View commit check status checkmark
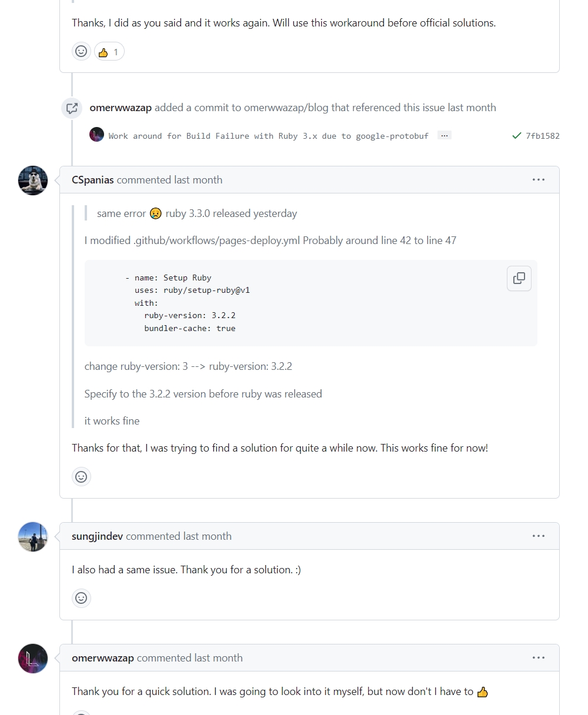Viewport: 588px width, 715px height. [516, 136]
